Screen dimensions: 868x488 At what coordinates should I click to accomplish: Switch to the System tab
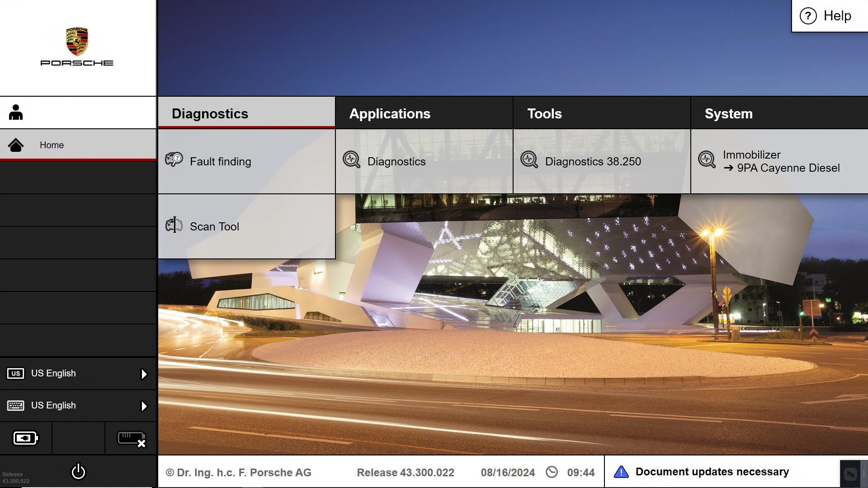click(779, 113)
